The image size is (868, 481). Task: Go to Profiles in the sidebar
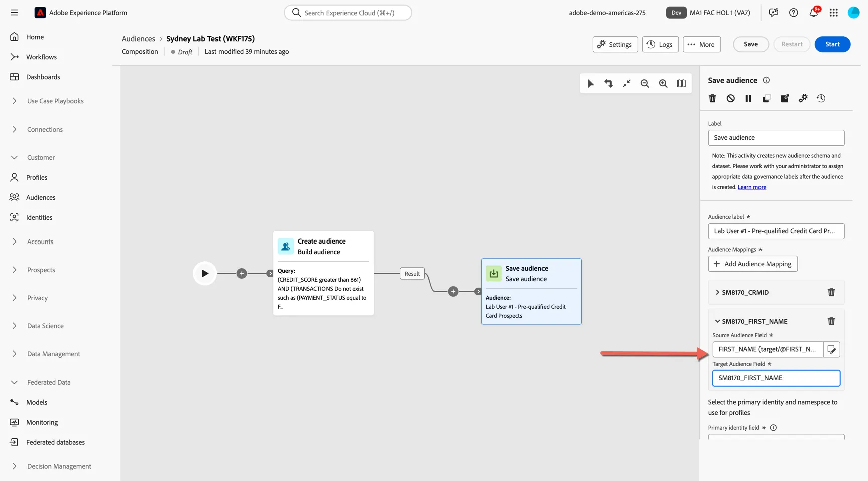pyautogui.click(x=37, y=178)
